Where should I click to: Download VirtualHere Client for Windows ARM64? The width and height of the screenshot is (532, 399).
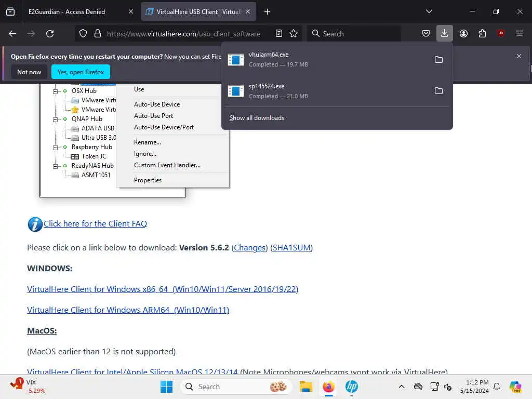(128, 310)
